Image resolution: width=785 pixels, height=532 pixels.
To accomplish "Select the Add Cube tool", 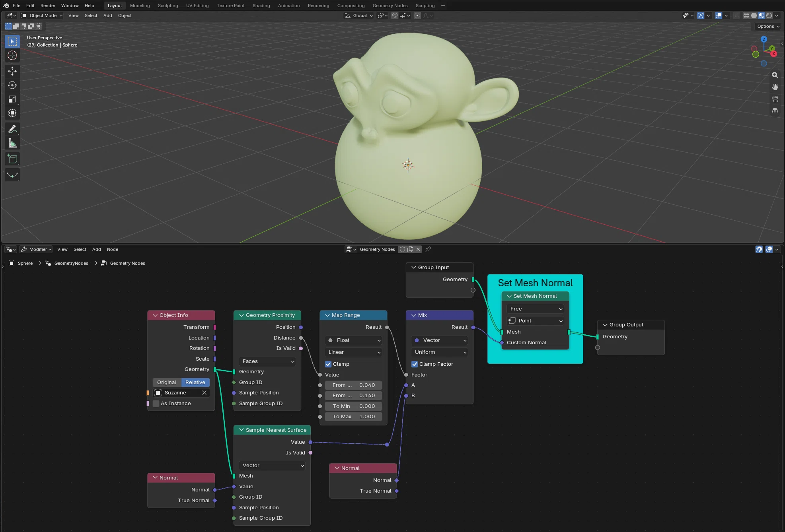I will click(12, 159).
